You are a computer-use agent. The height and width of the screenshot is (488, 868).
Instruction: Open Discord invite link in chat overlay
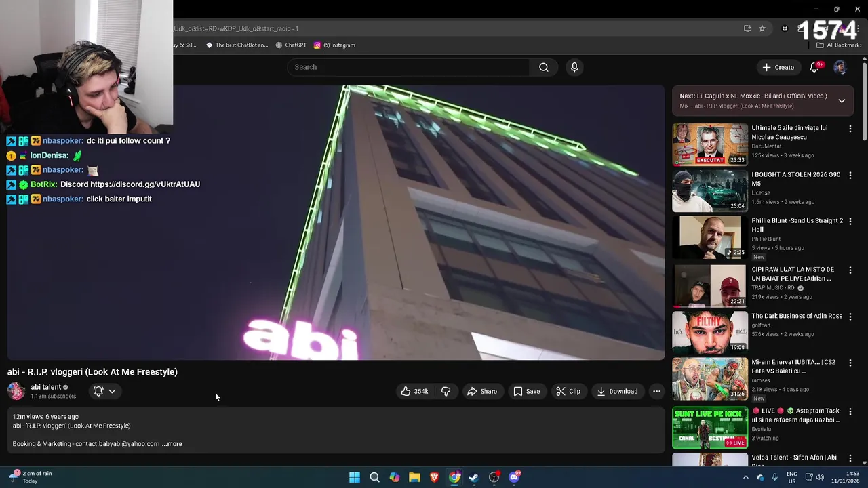(145, 184)
